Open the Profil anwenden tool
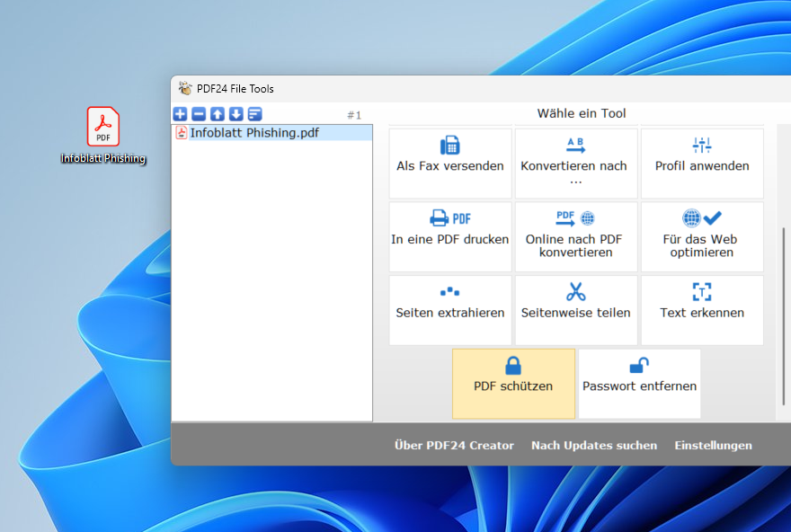The width and height of the screenshot is (791, 532). [702, 164]
